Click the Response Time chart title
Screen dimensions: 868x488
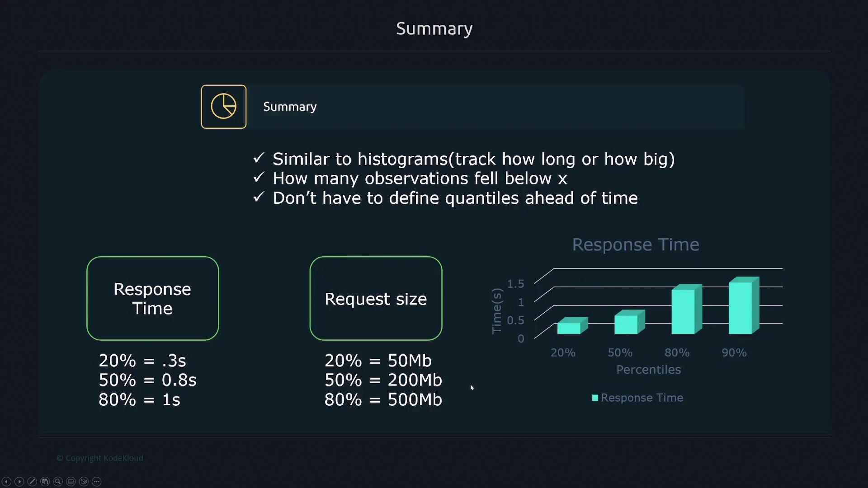point(636,244)
